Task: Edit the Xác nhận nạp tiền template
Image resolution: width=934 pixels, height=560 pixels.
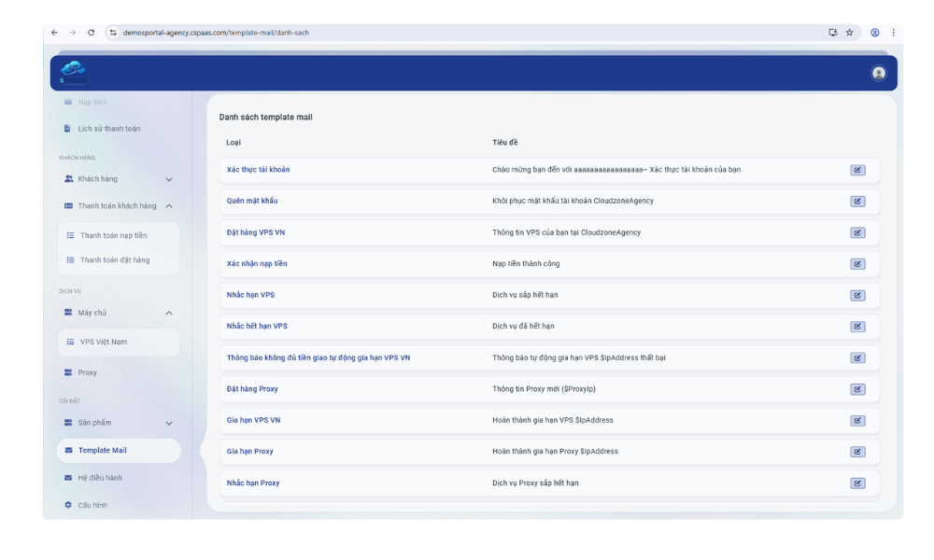Action: tap(857, 263)
